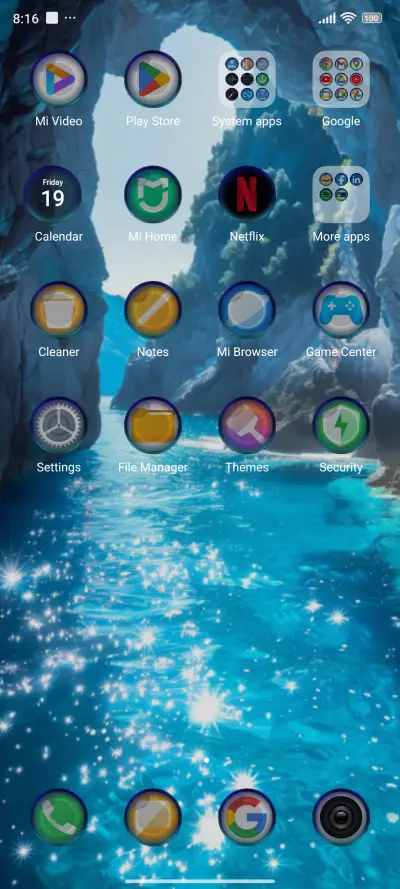Open the Camera app in the dock
The height and width of the screenshot is (889, 400).
click(x=341, y=818)
